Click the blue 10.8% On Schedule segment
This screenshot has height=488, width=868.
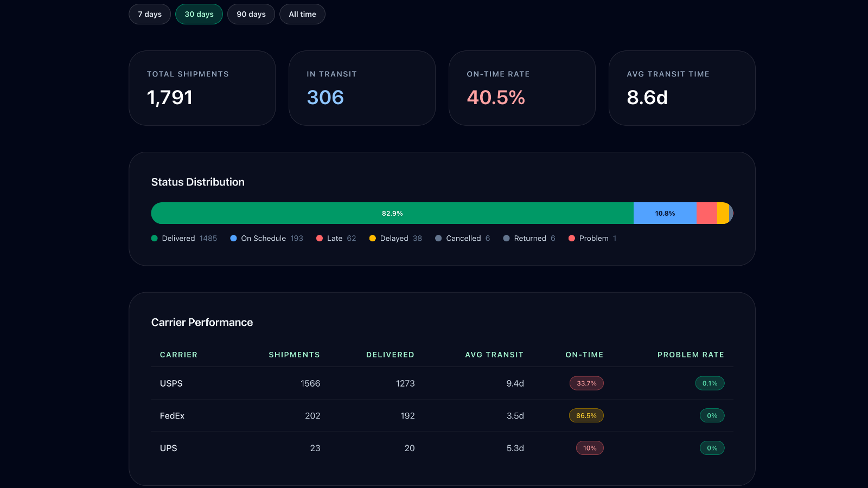[665, 213]
